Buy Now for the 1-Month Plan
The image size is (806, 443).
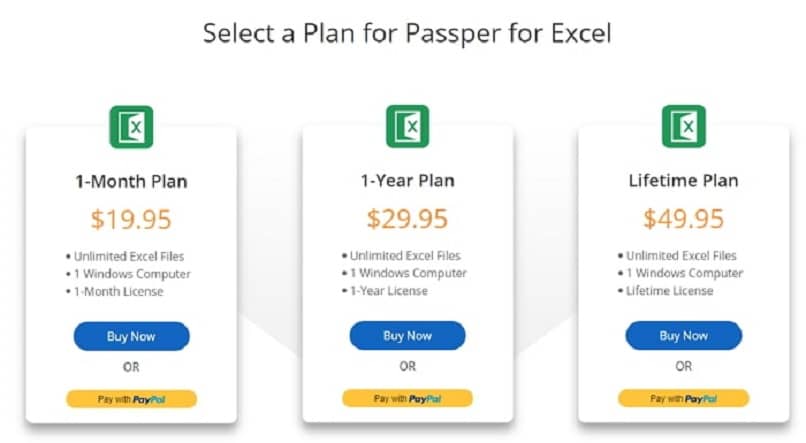pyautogui.click(x=131, y=336)
